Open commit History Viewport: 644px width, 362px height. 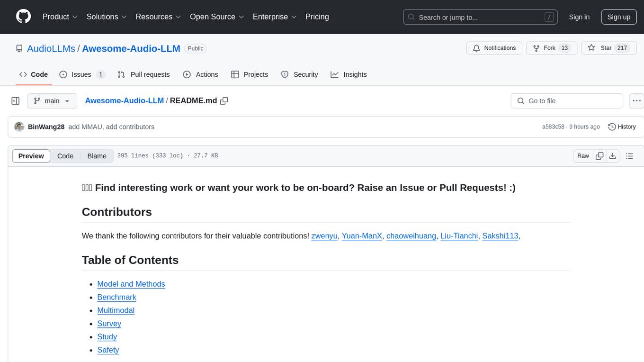tap(622, 127)
